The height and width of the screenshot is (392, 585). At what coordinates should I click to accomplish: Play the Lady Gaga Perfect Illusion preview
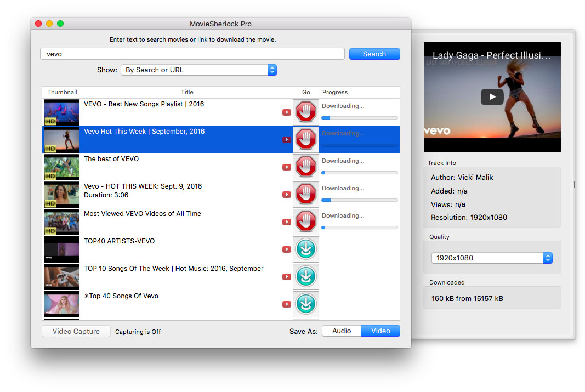pos(492,97)
